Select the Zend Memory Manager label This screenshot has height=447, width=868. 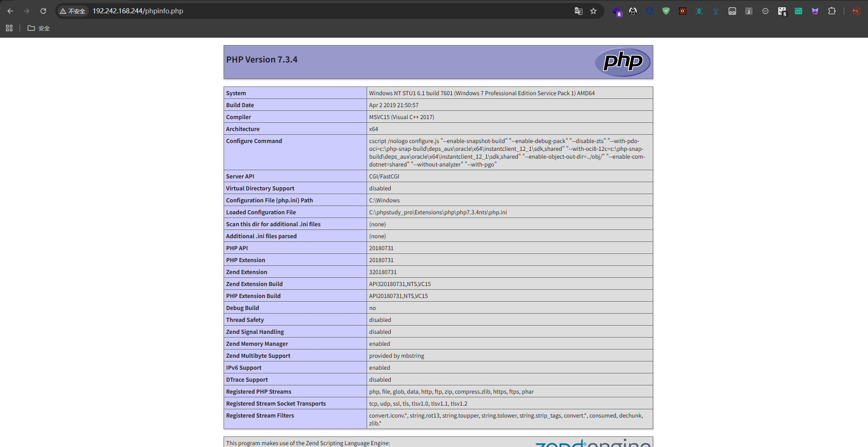257,344
